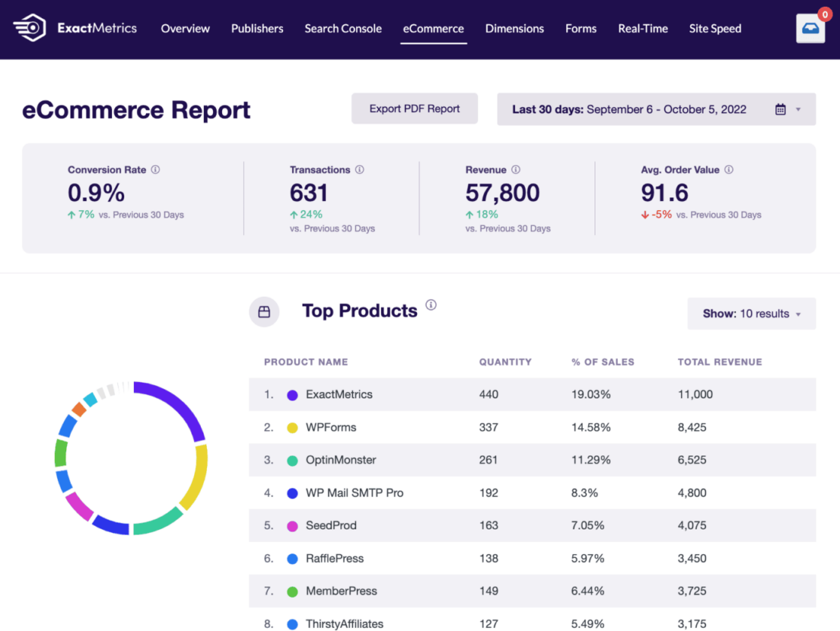
Task: Switch to the Publishers tab
Action: 257,29
